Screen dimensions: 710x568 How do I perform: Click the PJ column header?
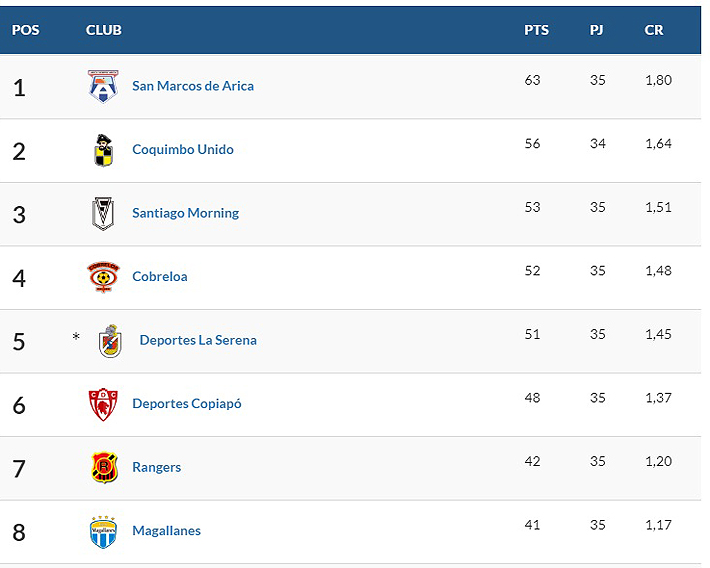596,30
